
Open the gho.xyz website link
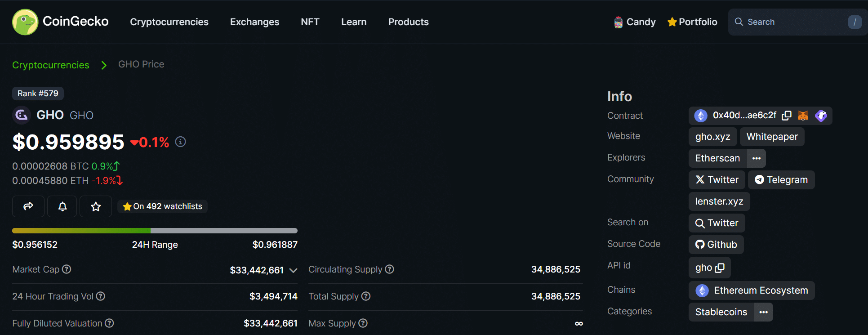713,137
